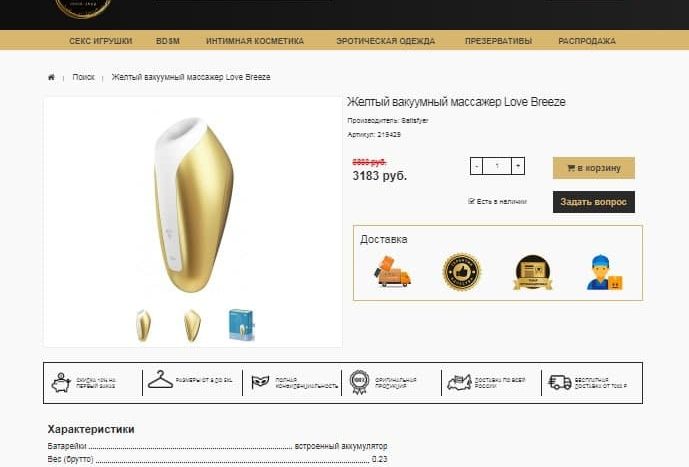Add product with 'в корзину' button
This screenshot has width=689, height=467.
pyautogui.click(x=594, y=168)
